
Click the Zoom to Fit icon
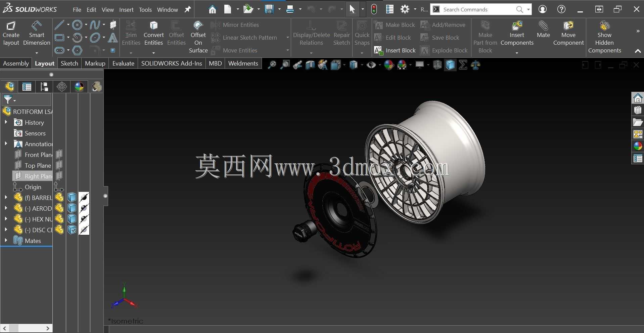click(272, 65)
